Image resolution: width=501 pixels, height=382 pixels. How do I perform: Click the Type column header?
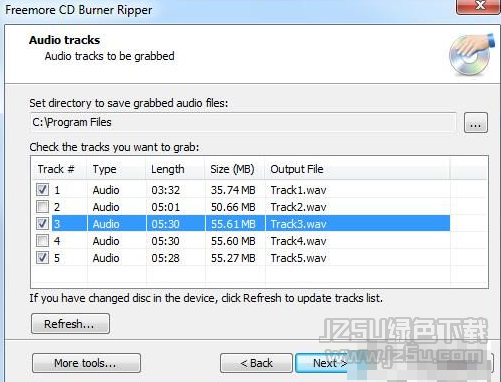click(117, 169)
